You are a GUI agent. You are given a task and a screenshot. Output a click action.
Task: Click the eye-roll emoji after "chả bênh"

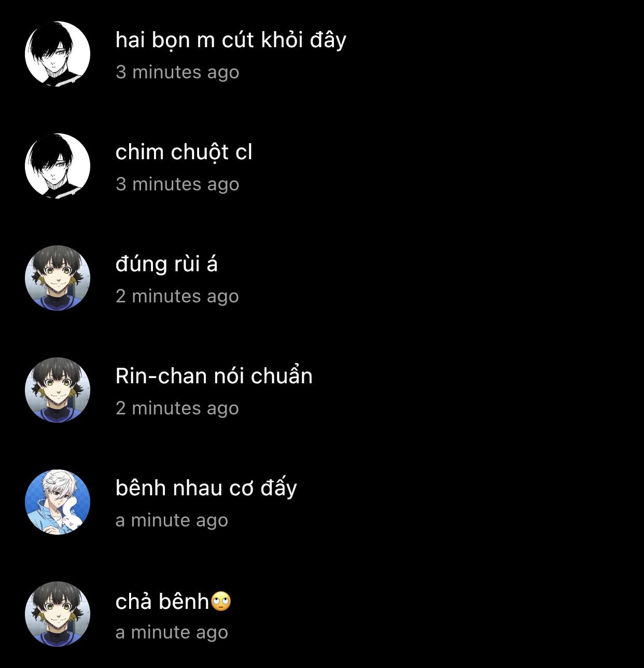(221, 602)
